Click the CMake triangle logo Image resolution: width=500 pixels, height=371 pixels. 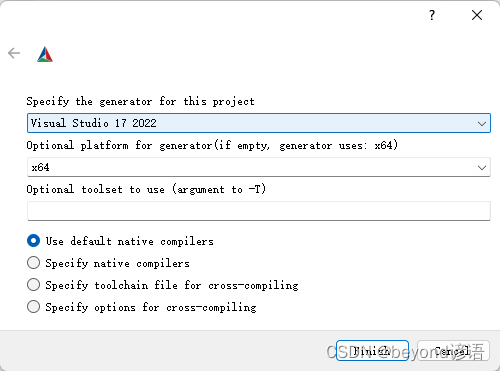coord(45,54)
